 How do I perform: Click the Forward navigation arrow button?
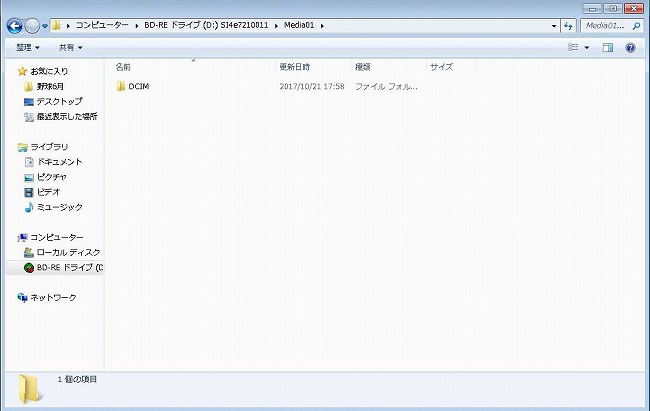[x=33, y=25]
